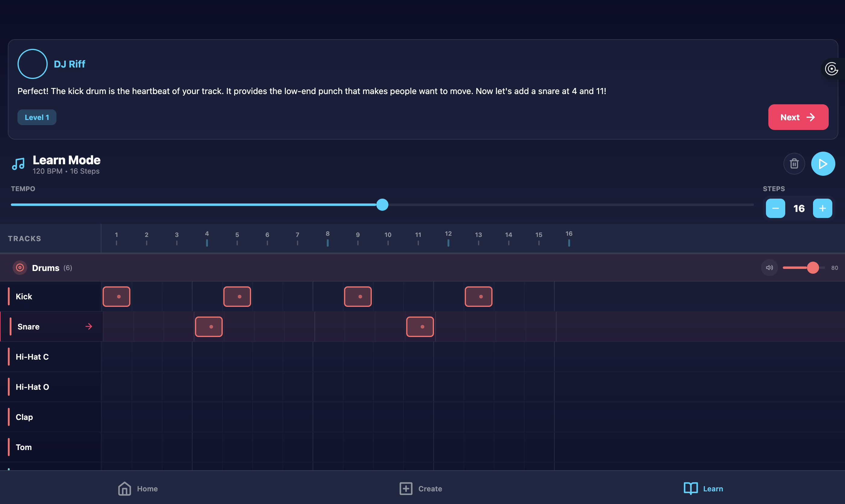Image resolution: width=845 pixels, height=504 pixels.
Task: Mute the Drums group speaker icon
Action: pos(769,268)
